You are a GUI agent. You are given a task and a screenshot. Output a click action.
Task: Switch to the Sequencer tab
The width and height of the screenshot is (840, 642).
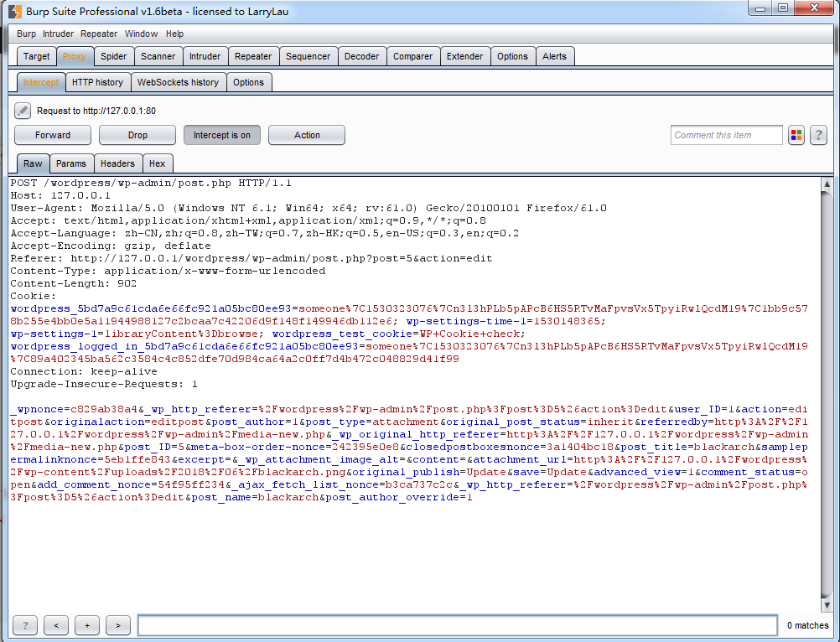(x=308, y=56)
